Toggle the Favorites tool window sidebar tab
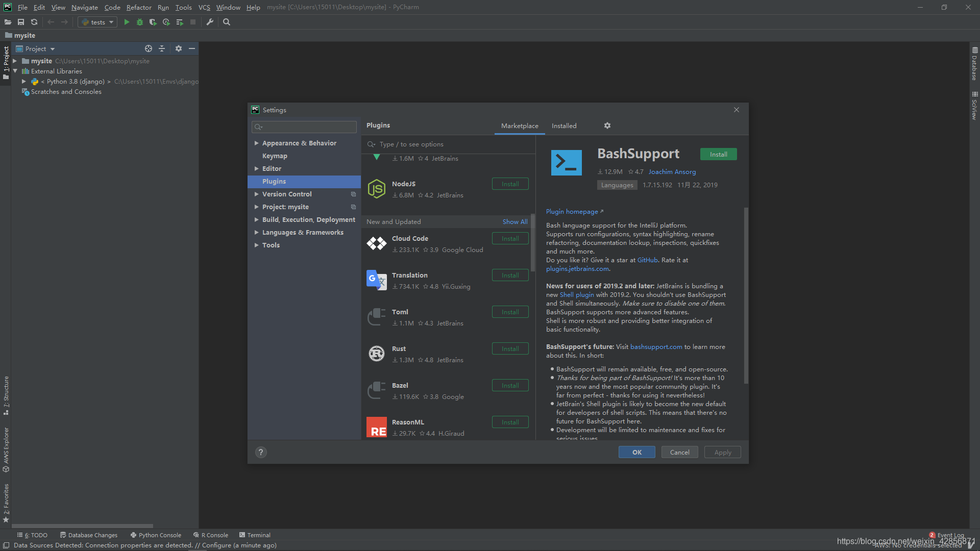This screenshot has height=551, width=980. tap(6, 503)
